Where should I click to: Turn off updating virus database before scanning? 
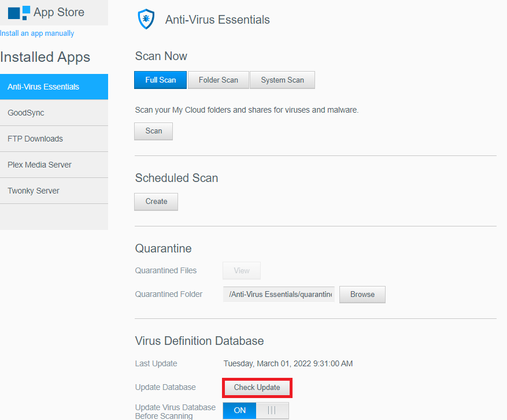(272, 410)
